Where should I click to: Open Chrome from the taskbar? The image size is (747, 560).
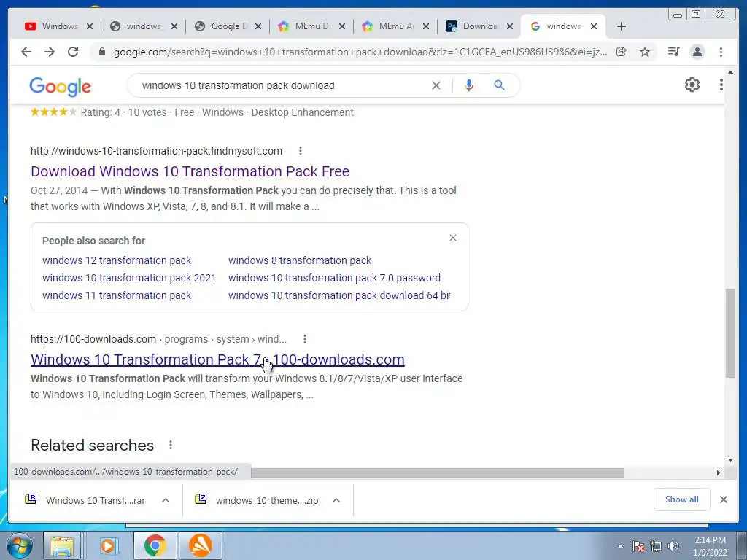point(155,545)
